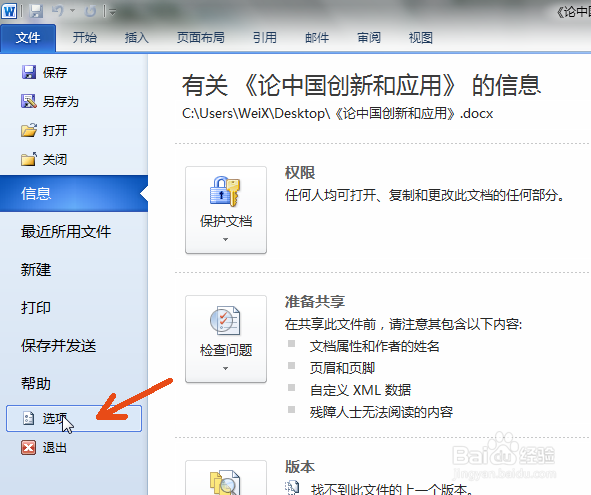The image size is (591, 495).
Task: Expand the 保护文档 dropdown arrow
Action: tap(225, 239)
